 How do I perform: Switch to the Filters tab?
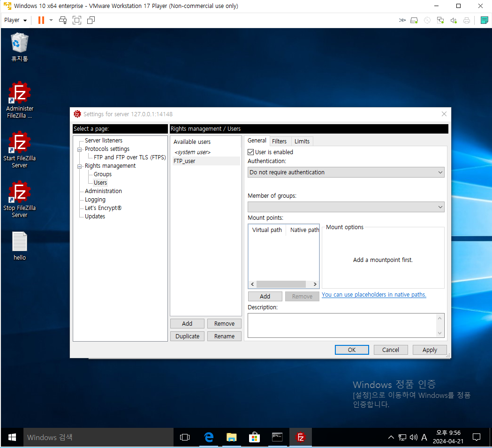coord(279,142)
